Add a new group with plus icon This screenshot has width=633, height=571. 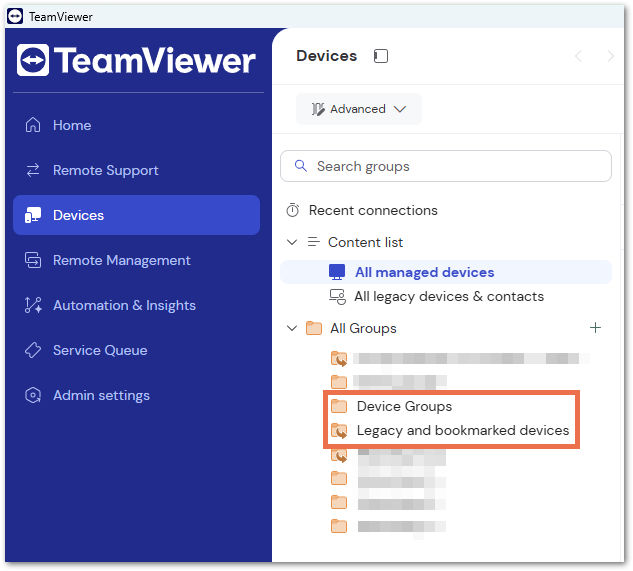[595, 327]
